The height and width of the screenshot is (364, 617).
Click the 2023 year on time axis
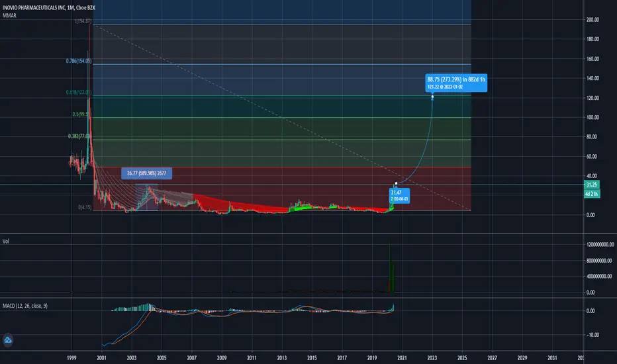coord(432,357)
